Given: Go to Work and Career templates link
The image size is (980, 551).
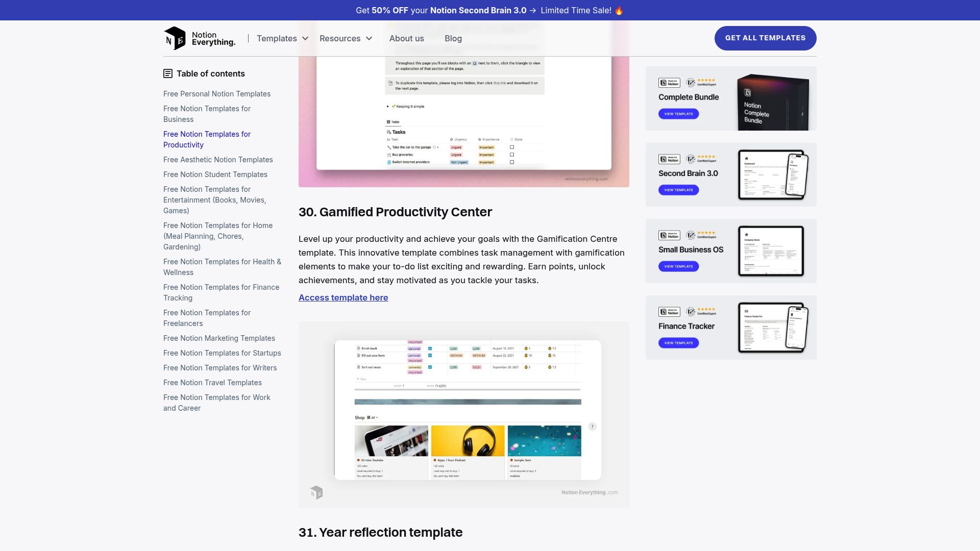Looking at the screenshot, I should pyautogui.click(x=217, y=403).
